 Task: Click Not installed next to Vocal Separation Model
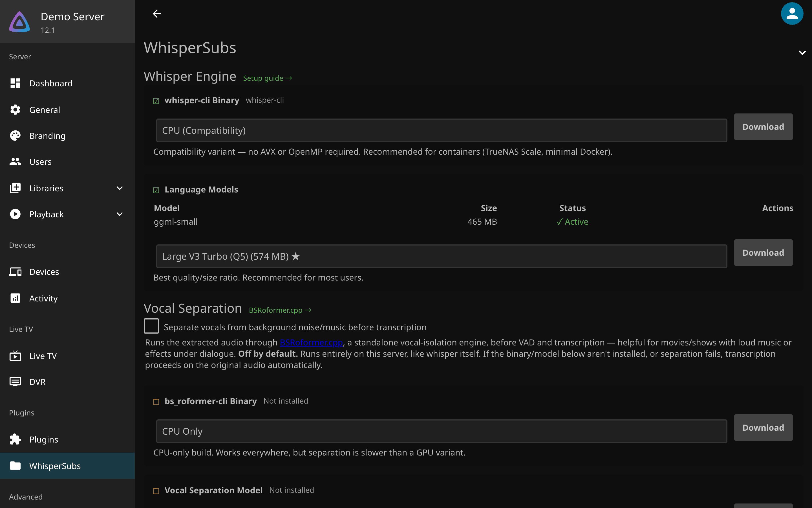click(292, 490)
